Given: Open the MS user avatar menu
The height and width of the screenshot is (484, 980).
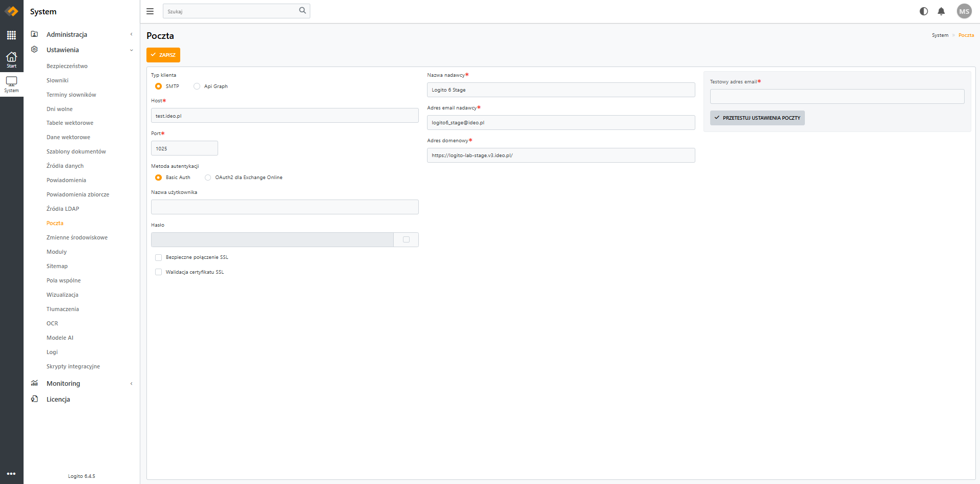Looking at the screenshot, I should pos(964,11).
